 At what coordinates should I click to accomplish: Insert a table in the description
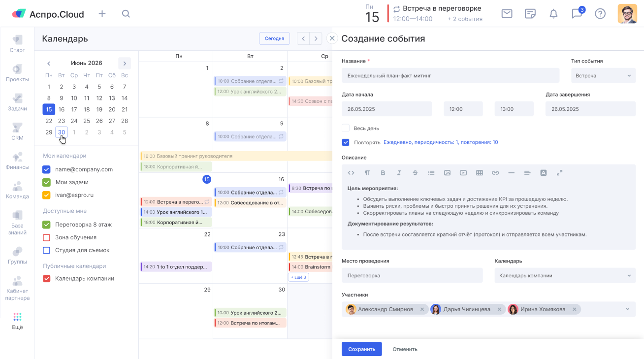pos(479,173)
